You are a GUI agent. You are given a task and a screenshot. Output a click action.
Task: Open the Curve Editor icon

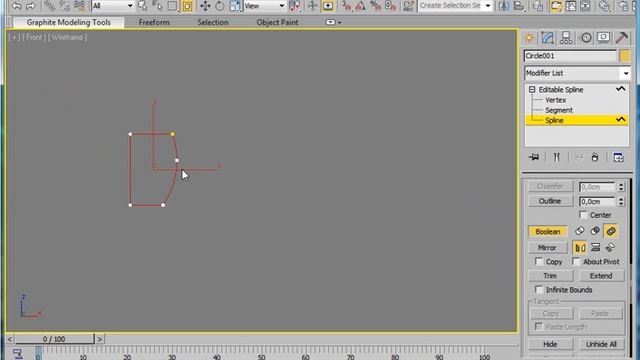coord(571,6)
